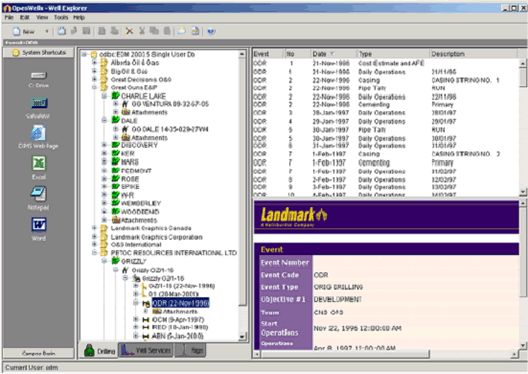
Task: Launch the Word shortcut icon
Action: pos(39,225)
